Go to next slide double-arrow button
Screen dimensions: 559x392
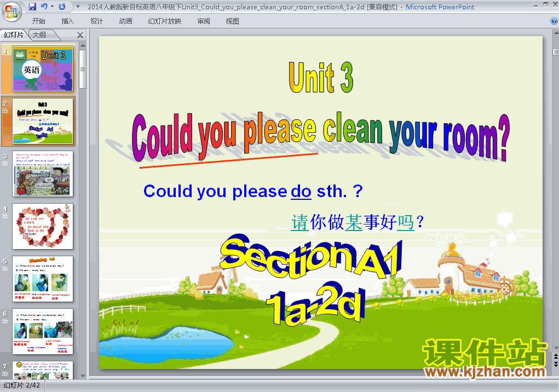click(x=556, y=364)
